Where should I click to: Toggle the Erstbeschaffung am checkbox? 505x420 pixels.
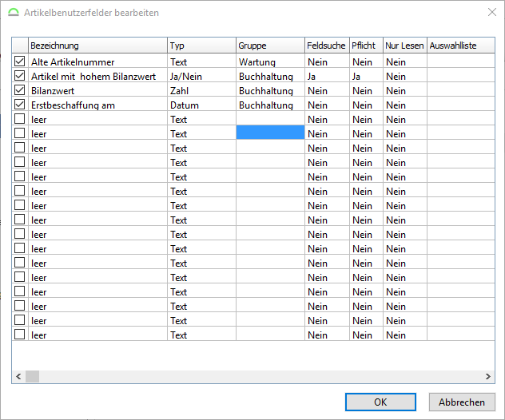click(x=20, y=104)
